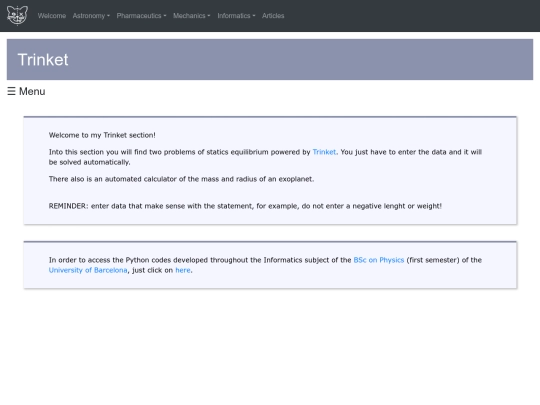Expand the Mechanics dropdown
The width and height of the screenshot is (540, 405).
[x=191, y=16]
